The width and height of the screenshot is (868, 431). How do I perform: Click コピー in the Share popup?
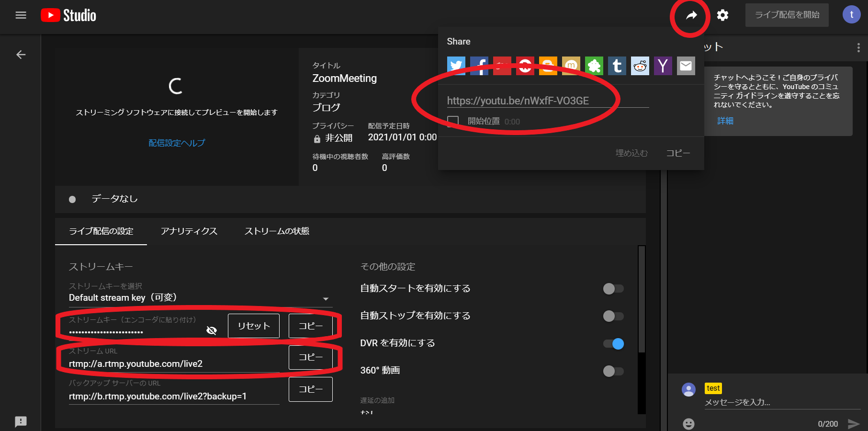(x=678, y=153)
